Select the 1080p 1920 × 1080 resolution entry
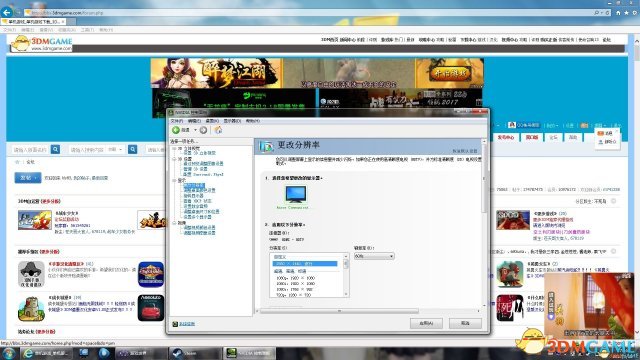This screenshot has width=640, height=360. 296,278
